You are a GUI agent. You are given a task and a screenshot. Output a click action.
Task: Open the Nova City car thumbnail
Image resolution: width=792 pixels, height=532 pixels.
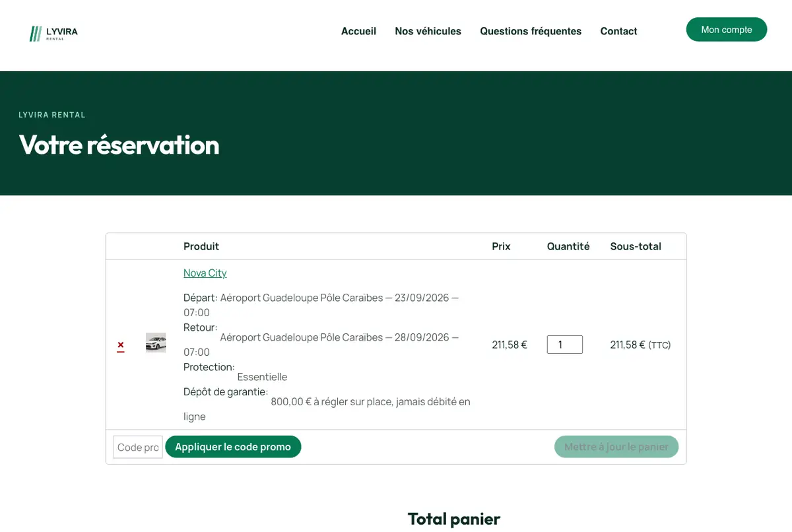click(x=156, y=343)
